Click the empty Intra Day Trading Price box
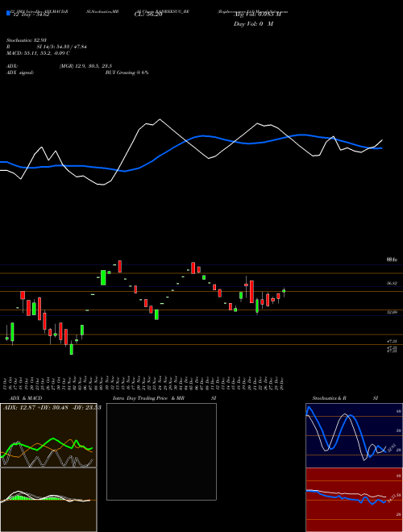The height and width of the screenshot is (532, 403). click(x=161, y=451)
